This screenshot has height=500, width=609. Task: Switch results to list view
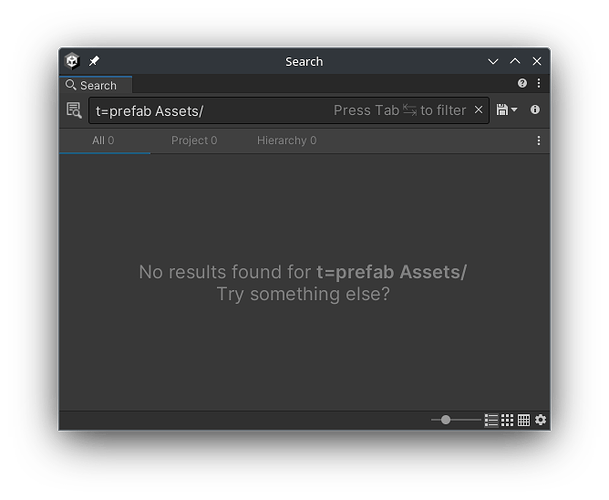[x=491, y=420]
